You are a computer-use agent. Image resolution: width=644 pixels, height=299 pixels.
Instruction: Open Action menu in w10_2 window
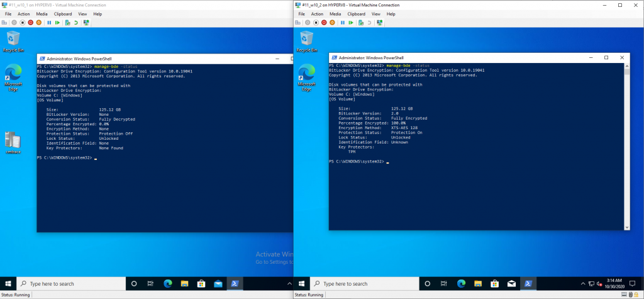[317, 14]
